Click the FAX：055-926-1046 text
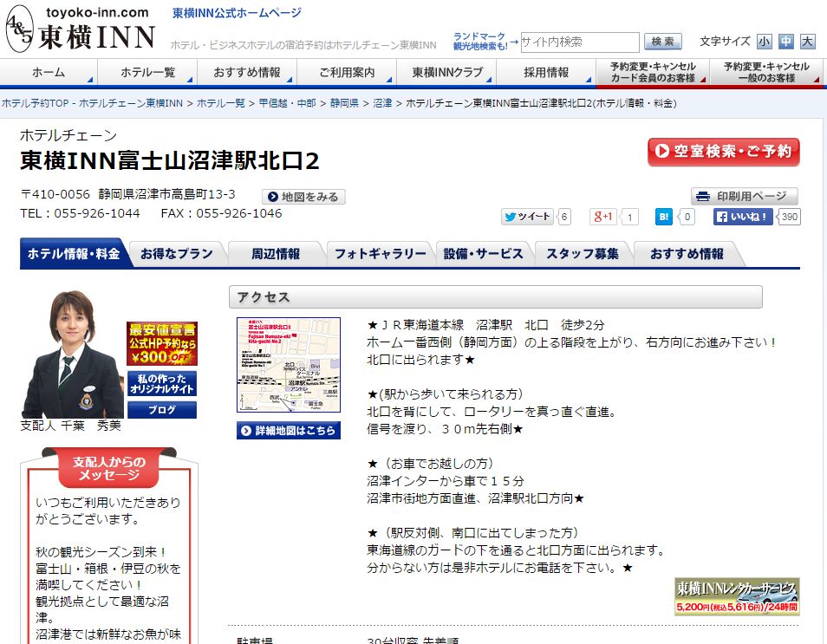Screen dimensions: 827x644 222,213
